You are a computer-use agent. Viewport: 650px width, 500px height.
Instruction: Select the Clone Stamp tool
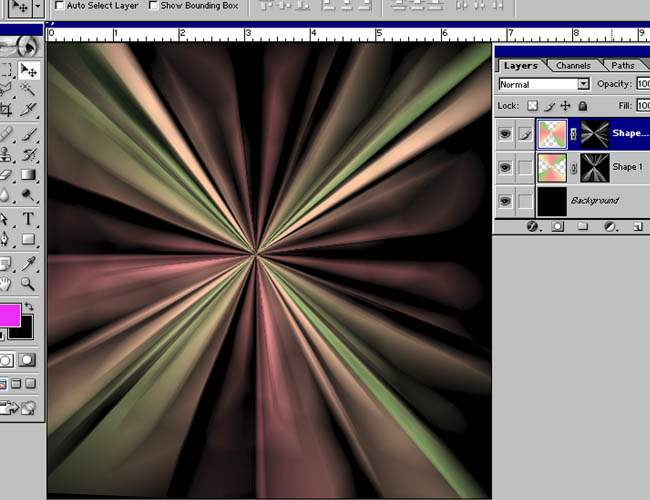[x=6, y=155]
